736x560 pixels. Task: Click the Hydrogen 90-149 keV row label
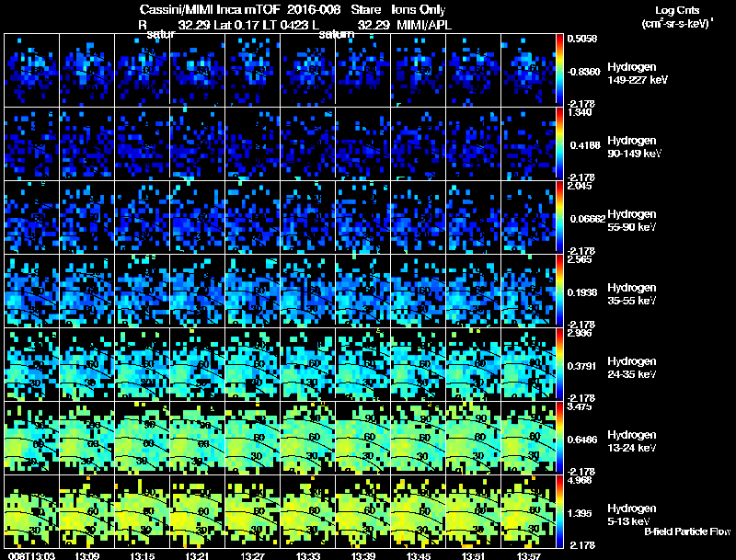[x=635, y=147]
